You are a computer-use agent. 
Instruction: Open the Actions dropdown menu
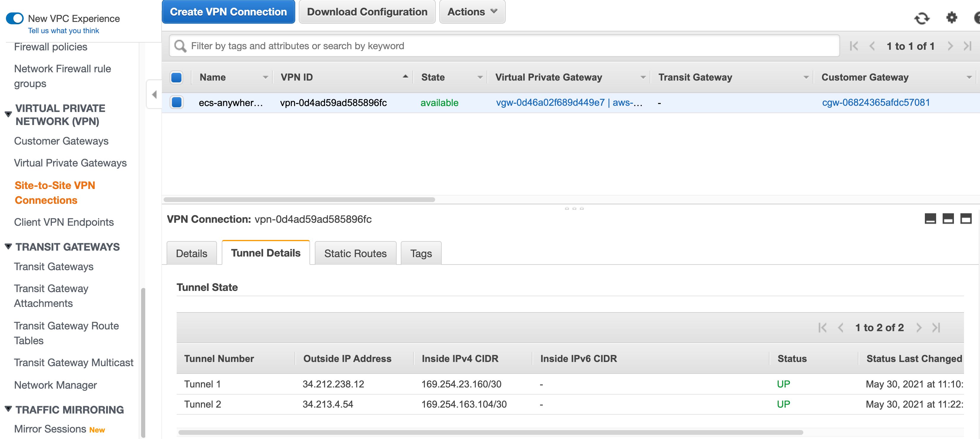click(x=472, y=12)
